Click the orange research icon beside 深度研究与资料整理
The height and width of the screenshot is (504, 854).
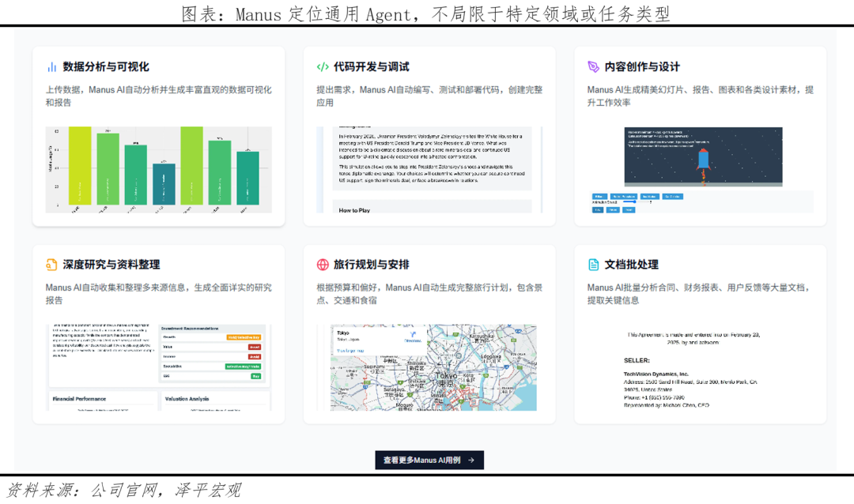click(x=51, y=265)
